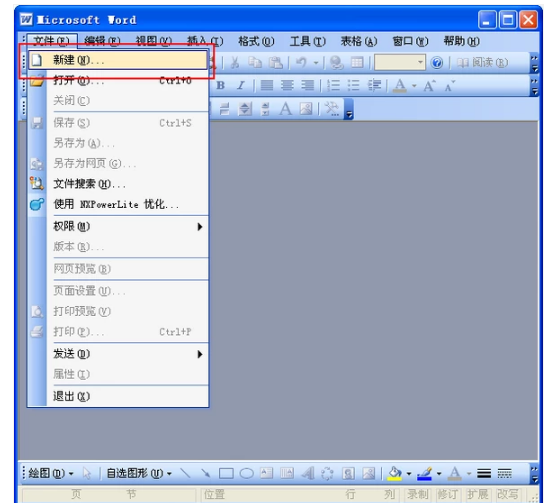Open the 工具(T) Tools menu
The width and height of the screenshot is (547, 503).
pyautogui.click(x=308, y=41)
